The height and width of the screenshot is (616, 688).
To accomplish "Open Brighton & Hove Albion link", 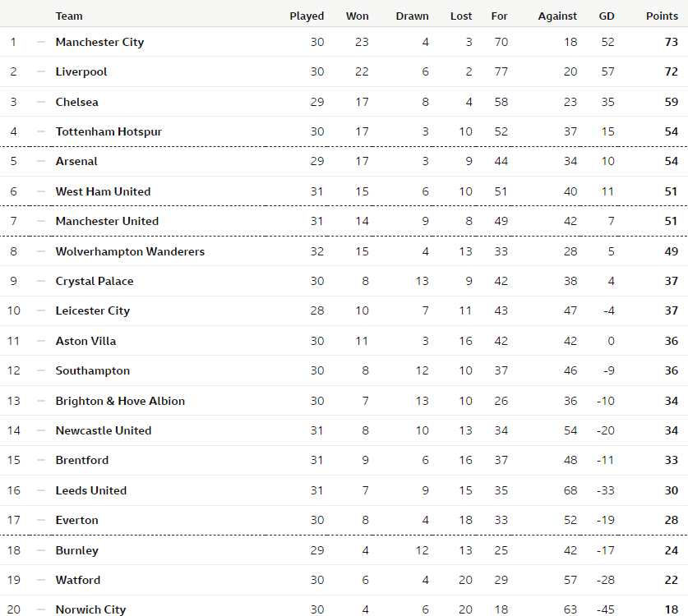I will tap(120, 401).
